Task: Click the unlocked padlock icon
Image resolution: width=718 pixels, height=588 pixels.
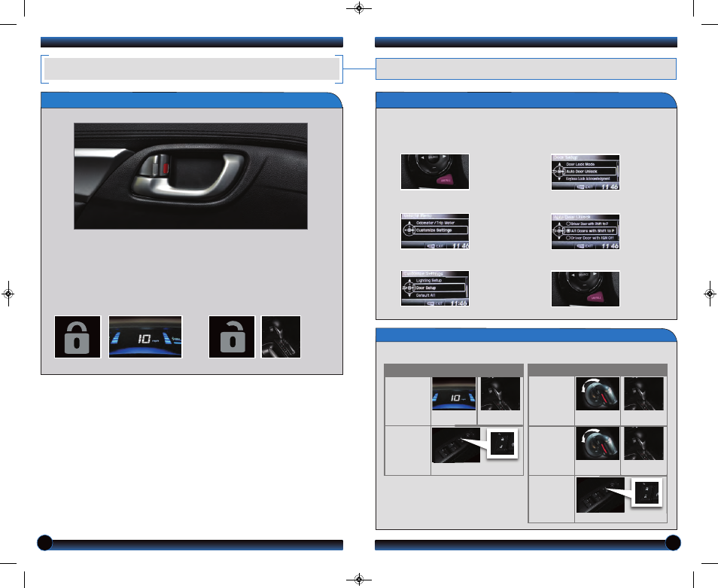Action: pos(232,337)
